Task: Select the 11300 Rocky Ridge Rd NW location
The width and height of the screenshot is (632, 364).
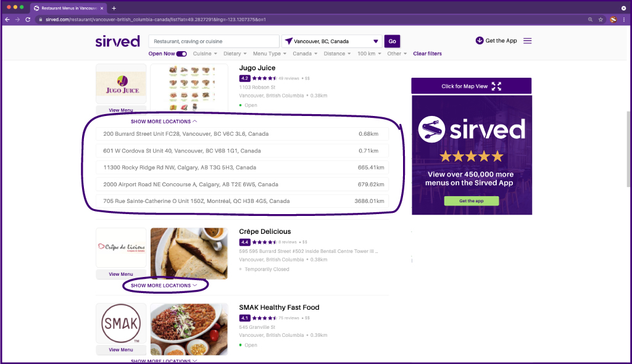Action: point(242,167)
